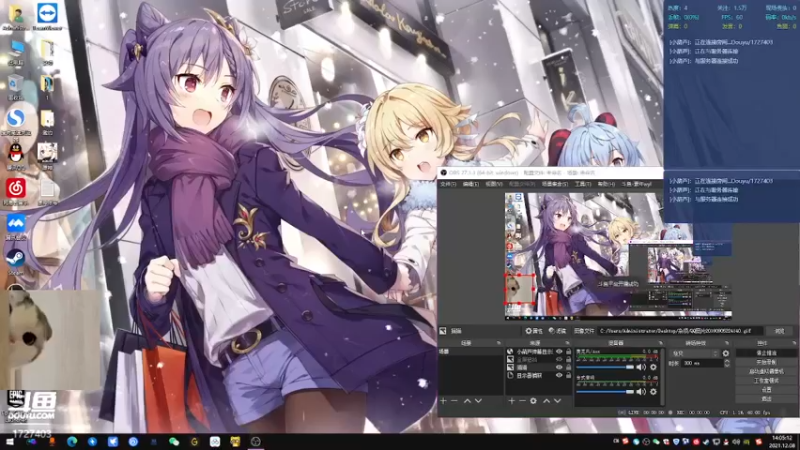
Task: Open the NetEase Cloud Music shortcut
Action: coord(16,190)
